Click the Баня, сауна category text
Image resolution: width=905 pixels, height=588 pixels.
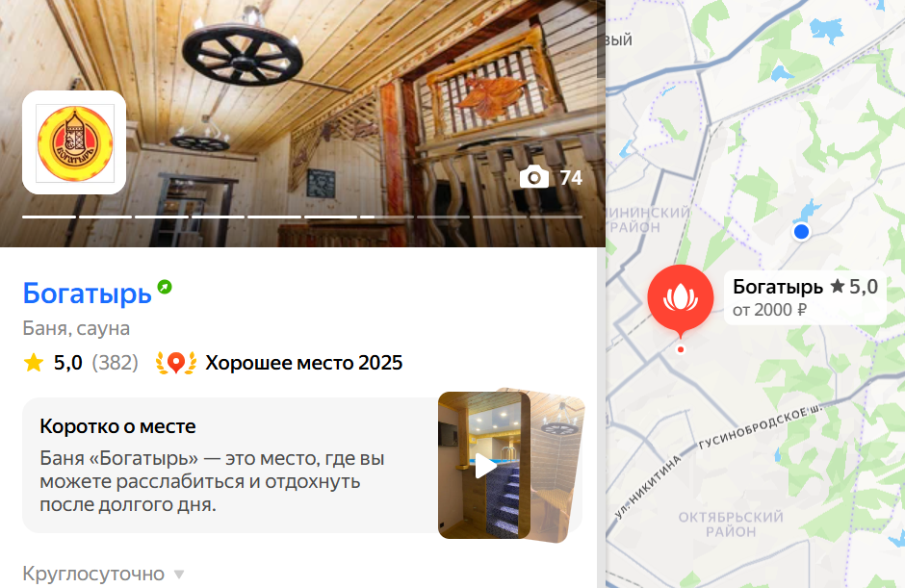click(x=76, y=328)
